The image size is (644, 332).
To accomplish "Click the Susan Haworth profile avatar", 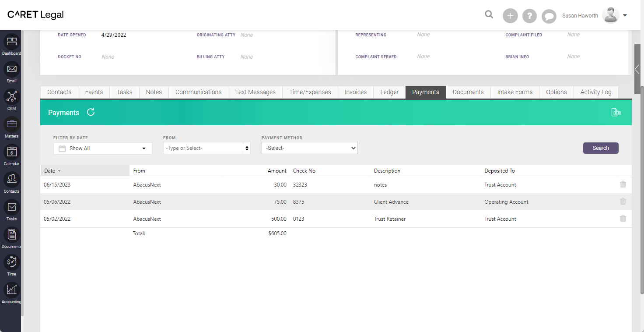I will (x=611, y=15).
